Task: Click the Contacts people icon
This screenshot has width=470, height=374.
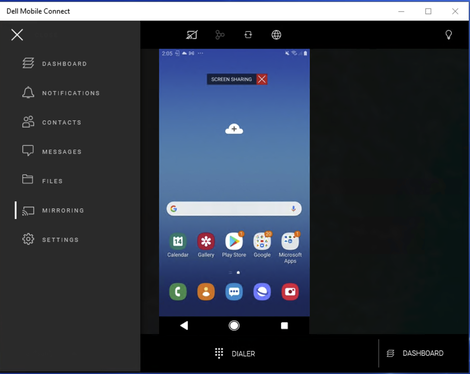Action: pyautogui.click(x=28, y=122)
